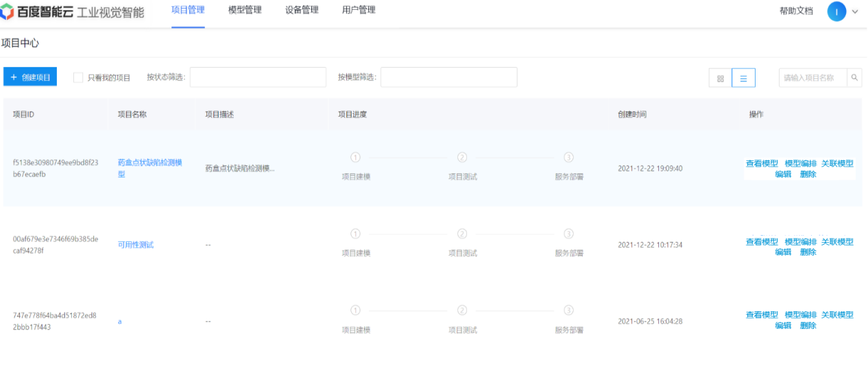Open project 药盒点状缺陷检测模型 link

(150, 169)
